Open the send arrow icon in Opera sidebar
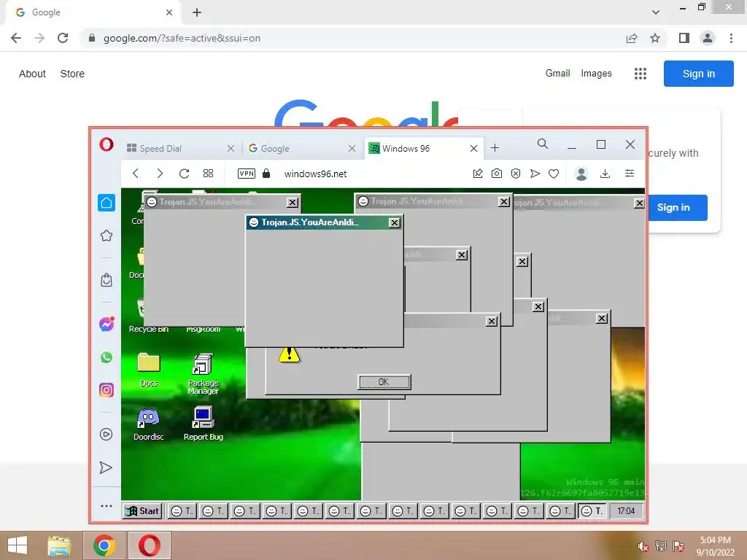The width and height of the screenshot is (747, 560). (x=106, y=467)
